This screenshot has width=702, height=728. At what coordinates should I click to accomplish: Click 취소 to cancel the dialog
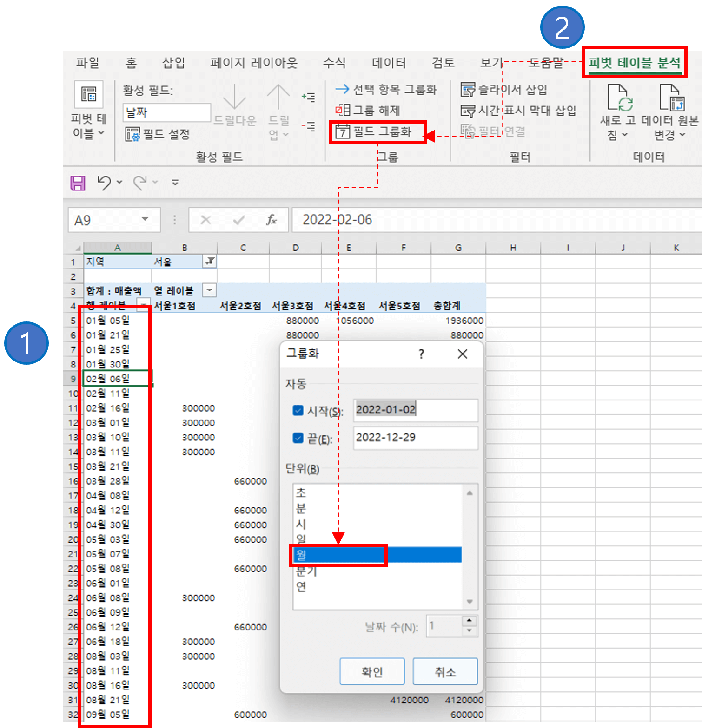pyautogui.click(x=445, y=671)
